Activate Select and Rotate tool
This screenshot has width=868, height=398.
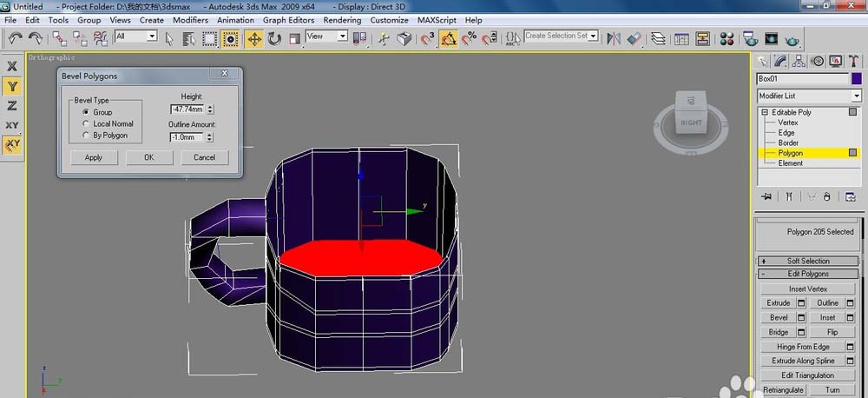[274, 39]
